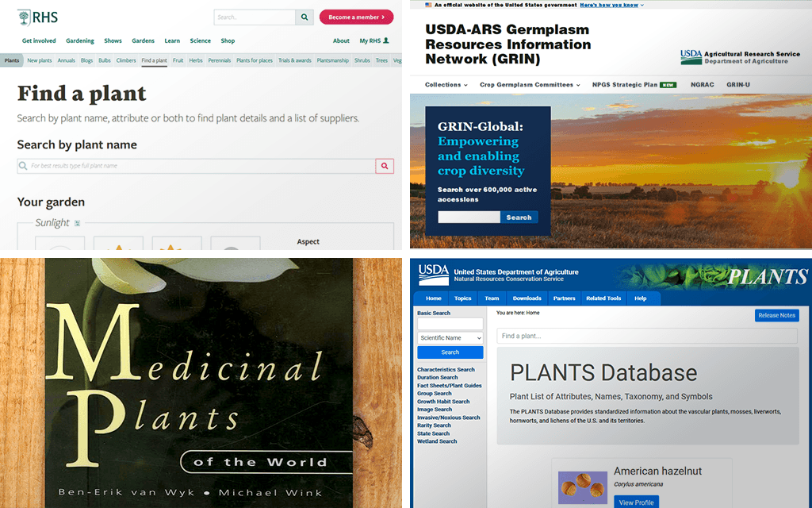Image resolution: width=812 pixels, height=508 pixels.
Task: Expand Crop Germplasm Committees dropdown
Action: click(530, 85)
